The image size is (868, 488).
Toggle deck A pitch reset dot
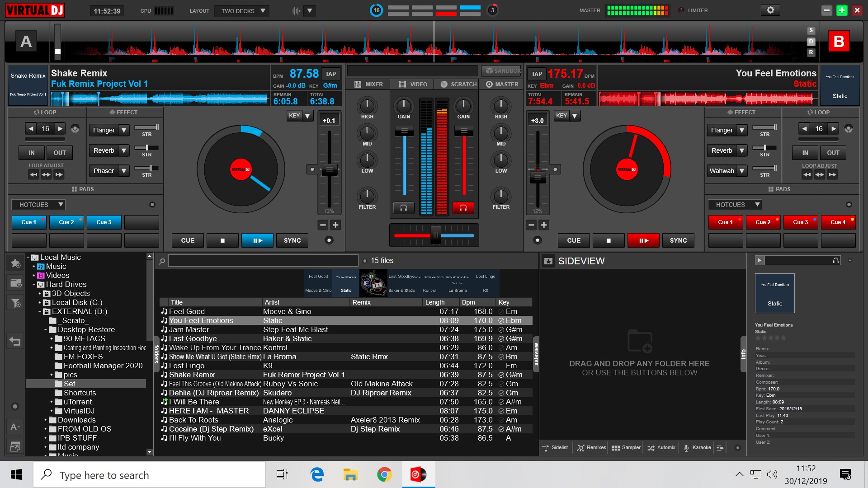312,169
